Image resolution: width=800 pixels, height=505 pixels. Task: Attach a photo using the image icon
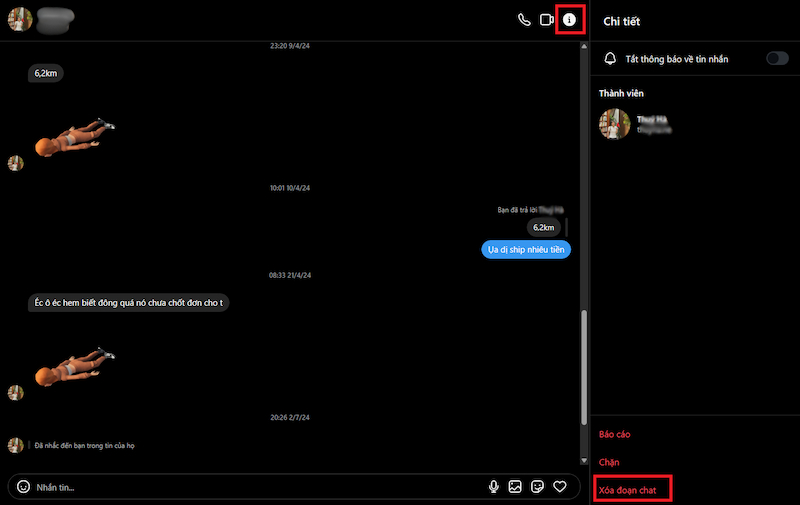pyautogui.click(x=515, y=487)
